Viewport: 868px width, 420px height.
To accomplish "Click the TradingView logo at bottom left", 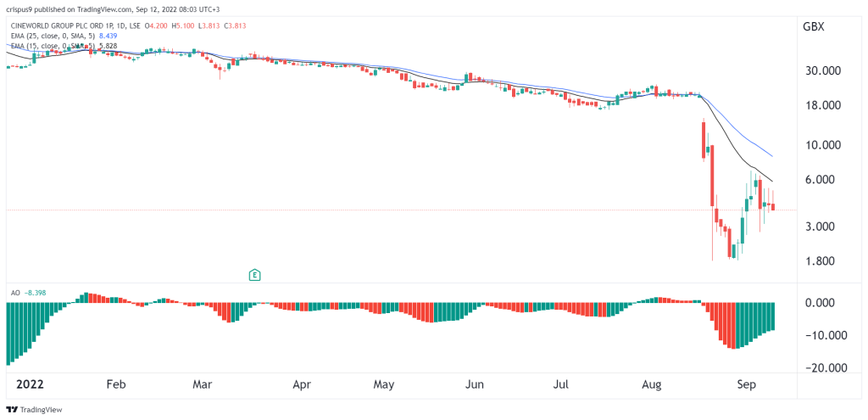I will (x=34, y=410).
